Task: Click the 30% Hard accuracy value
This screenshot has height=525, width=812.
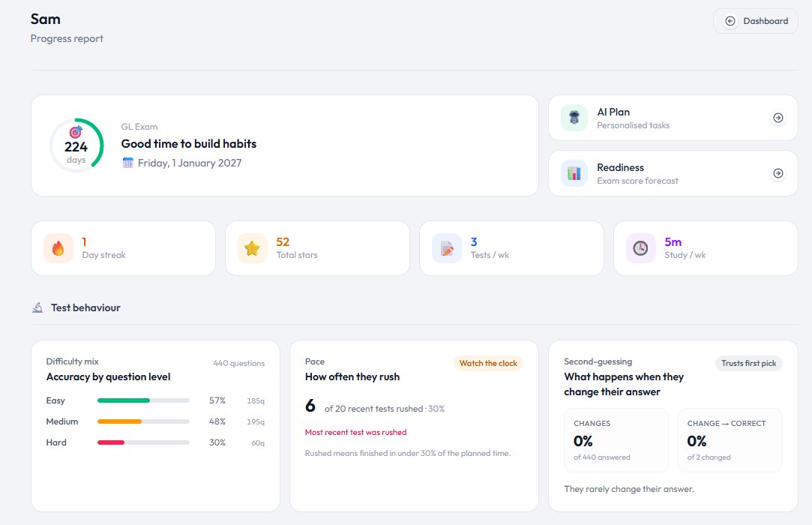Action: tap(217, 442)
